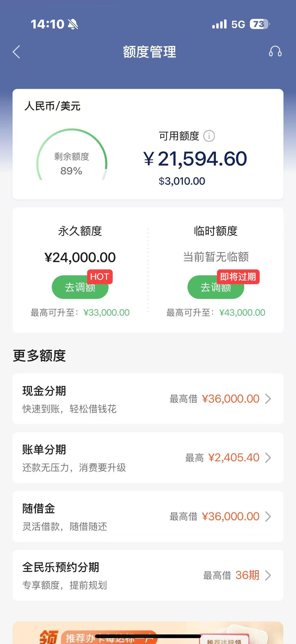296x644 pixels.
Task: Tap the 5G signal status icon
Action: [238, 24]
